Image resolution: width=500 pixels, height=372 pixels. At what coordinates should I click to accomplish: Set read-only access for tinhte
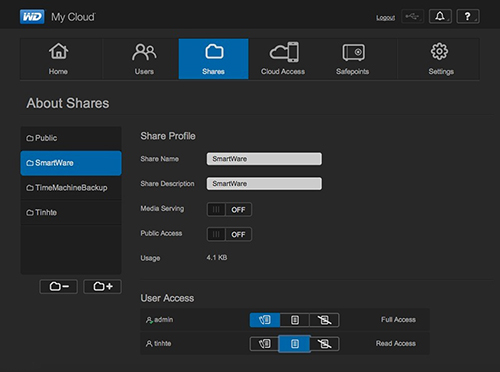295,344
